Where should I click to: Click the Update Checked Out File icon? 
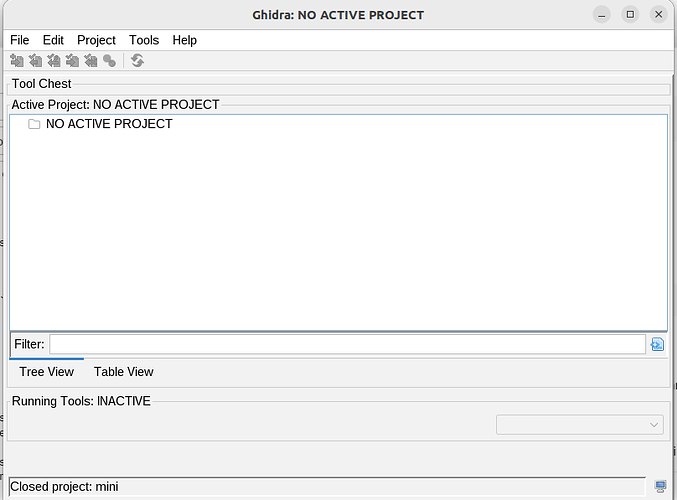click(x=54, y=60)
